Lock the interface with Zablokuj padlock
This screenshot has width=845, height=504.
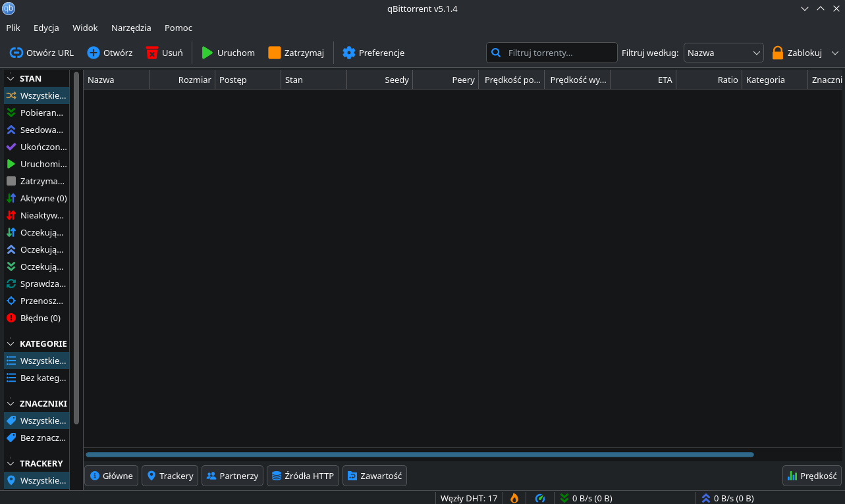778,53
